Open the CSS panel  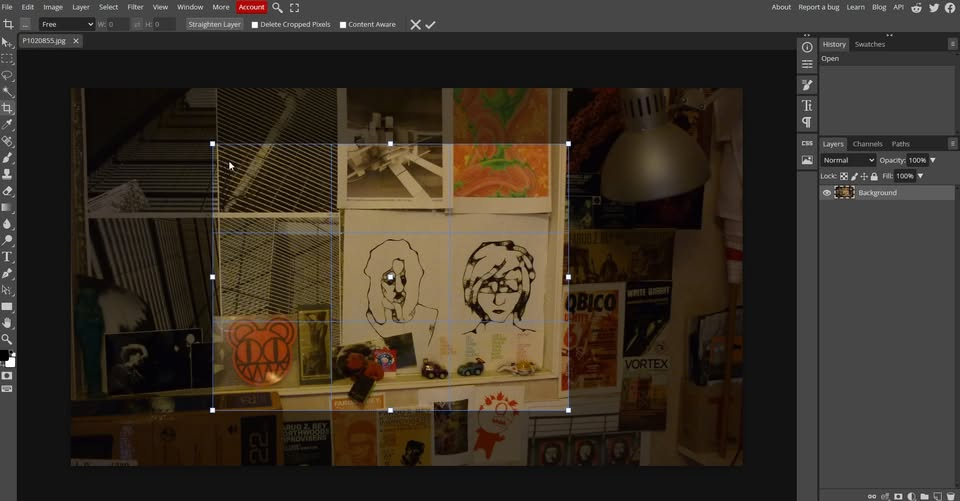coord(807,143)
